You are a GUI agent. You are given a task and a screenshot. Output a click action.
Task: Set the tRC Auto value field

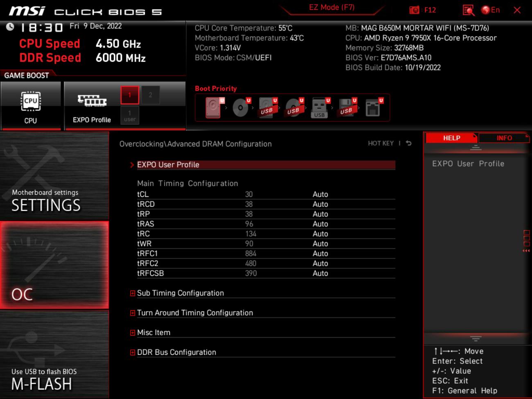pyautogui.click(x=320, y=234)
